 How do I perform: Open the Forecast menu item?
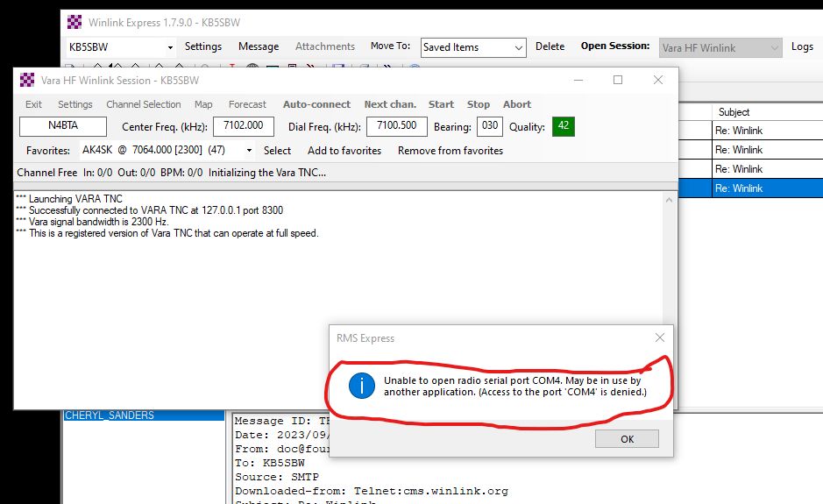click(x=247, y=104)
